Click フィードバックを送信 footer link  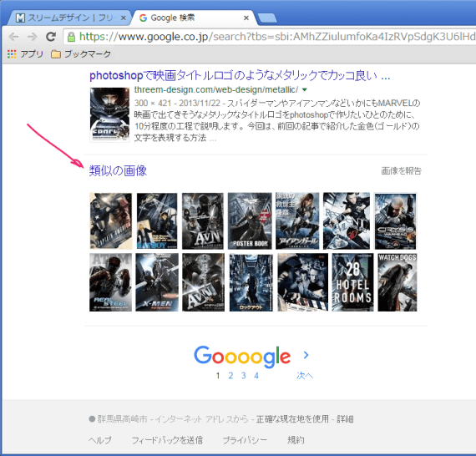pyautogui.click(x=167, y=440)
